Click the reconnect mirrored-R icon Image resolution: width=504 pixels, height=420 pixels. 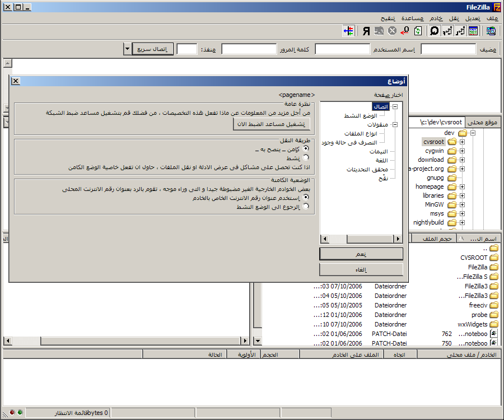pos(366,31)
